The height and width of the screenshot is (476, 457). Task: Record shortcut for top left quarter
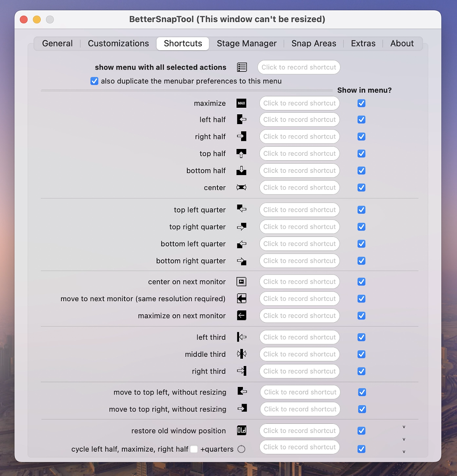(x=300, y=210)
